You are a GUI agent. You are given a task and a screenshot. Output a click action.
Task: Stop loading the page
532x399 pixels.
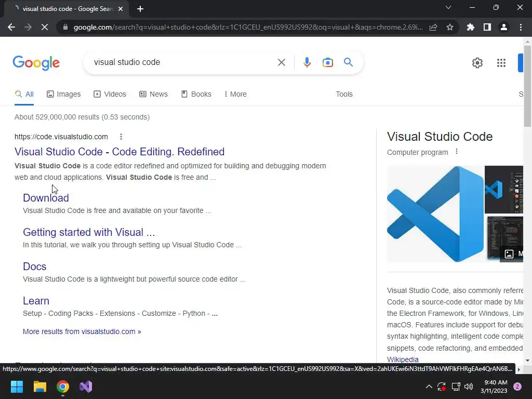pos(45,27)
